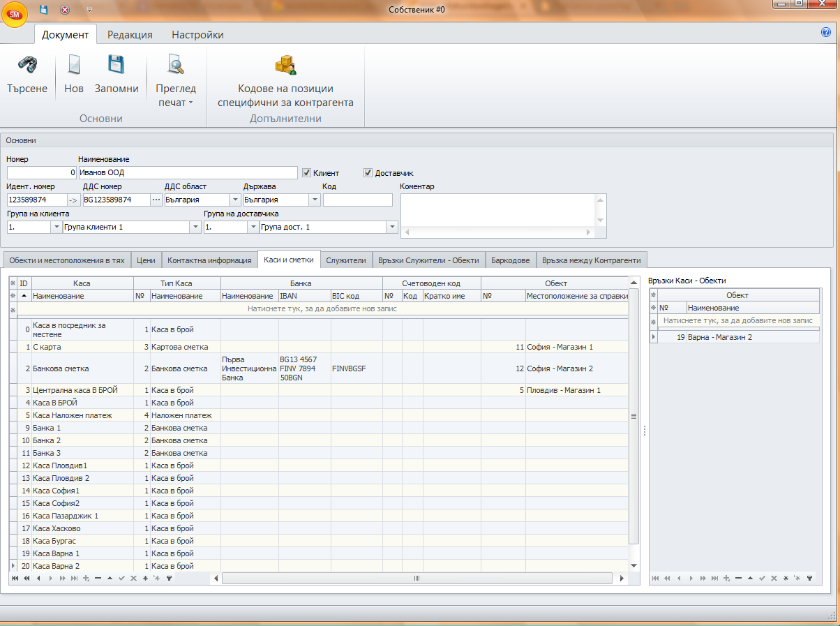Click add-new-record row in Връзки Каси - Обекти grid
The image size is (840, 626).
coord(739,320)
